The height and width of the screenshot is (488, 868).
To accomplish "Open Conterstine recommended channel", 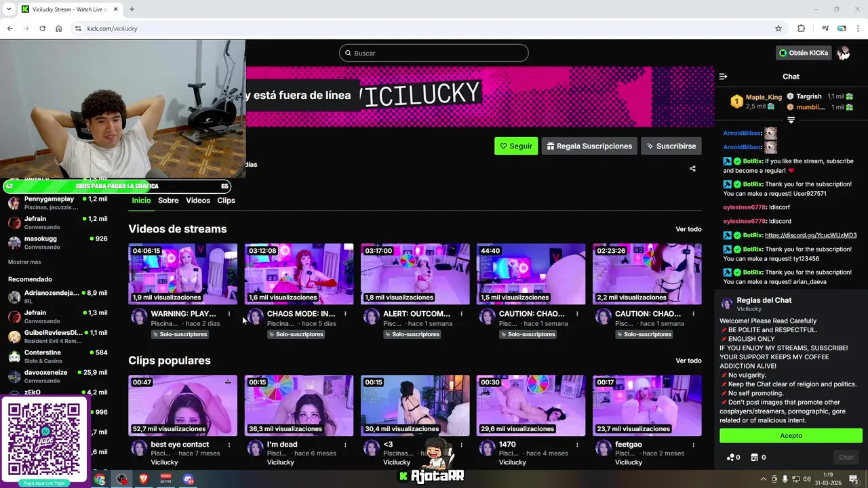I will point(58,356).
